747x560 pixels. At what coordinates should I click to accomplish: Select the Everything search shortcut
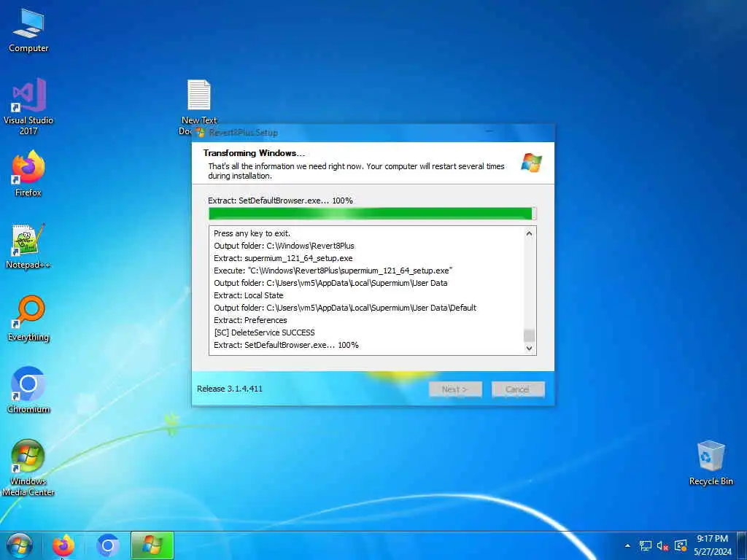[28, 319]
